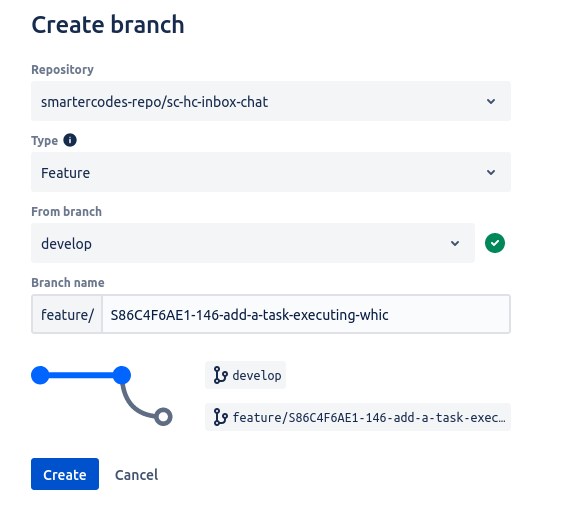The height and width of the screenshot is (522, 575).
Task: Open the smartercodes-repo/sc-hc-inbox-chat repository selector
Action: [271, 101]
